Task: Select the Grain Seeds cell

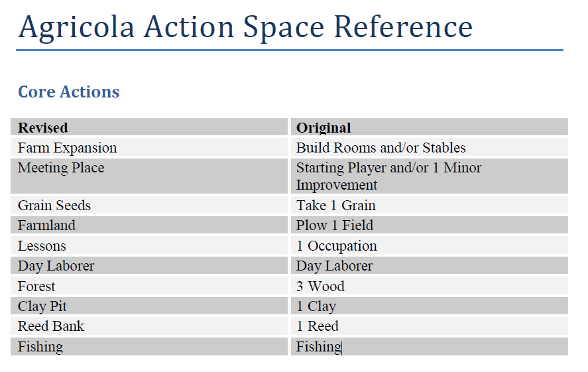Action: coord(149,205)
